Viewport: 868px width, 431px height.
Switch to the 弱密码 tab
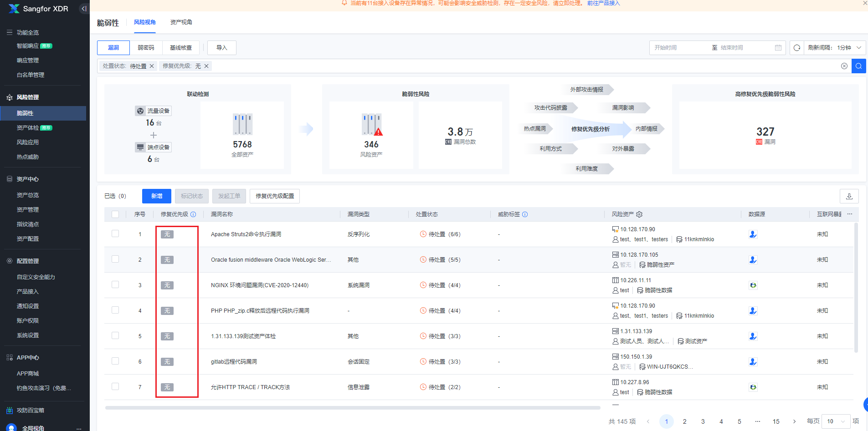pos(146,48)
